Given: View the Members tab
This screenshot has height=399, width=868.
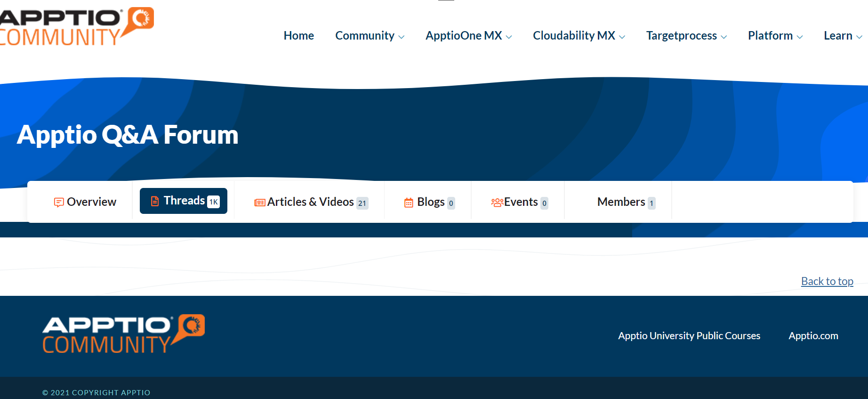Looking at the screenshot, I should (626, 202).
